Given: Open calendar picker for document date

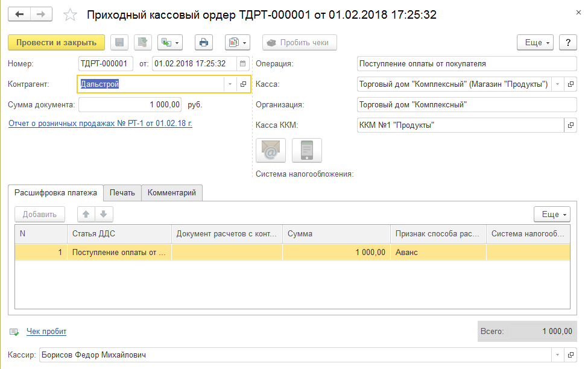Looking at the screenshot, I should click(x=242, y=63).
